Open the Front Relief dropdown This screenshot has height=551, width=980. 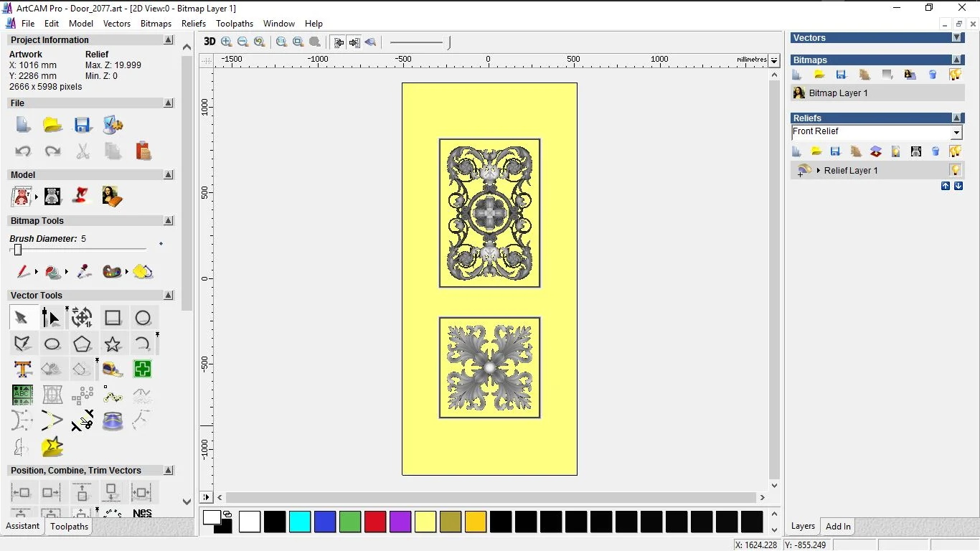[x=956, y=132]
